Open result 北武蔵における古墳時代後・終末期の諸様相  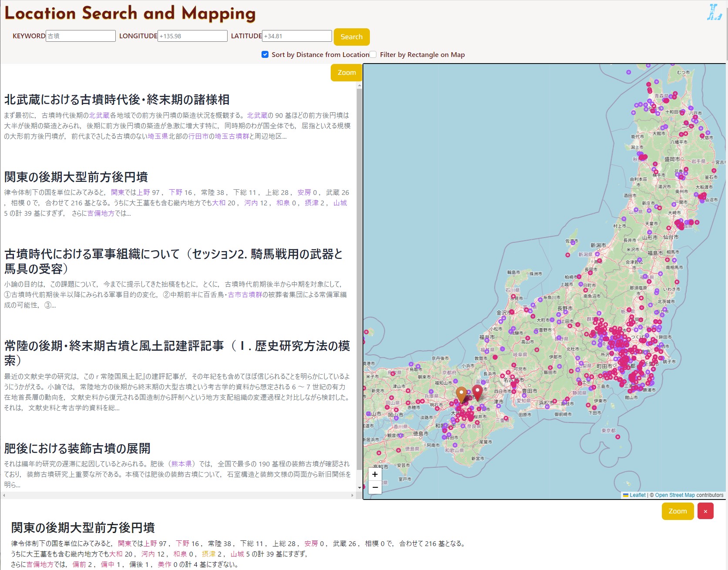117,100
